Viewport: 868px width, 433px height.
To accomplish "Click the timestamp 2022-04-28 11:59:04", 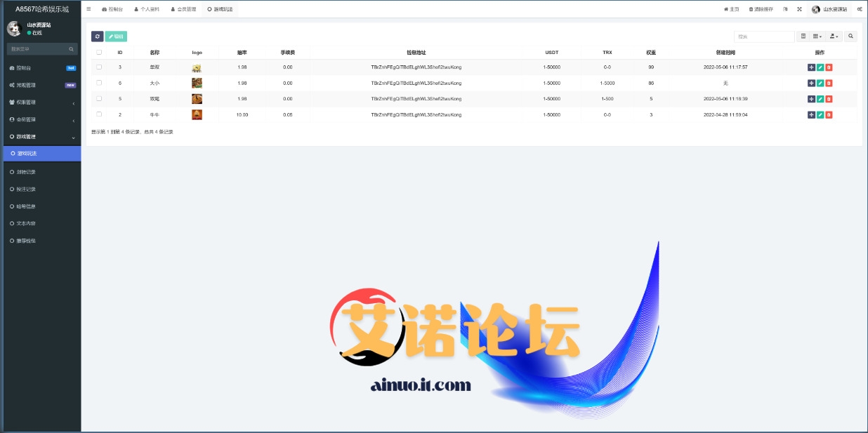I will tap(725, 114).
